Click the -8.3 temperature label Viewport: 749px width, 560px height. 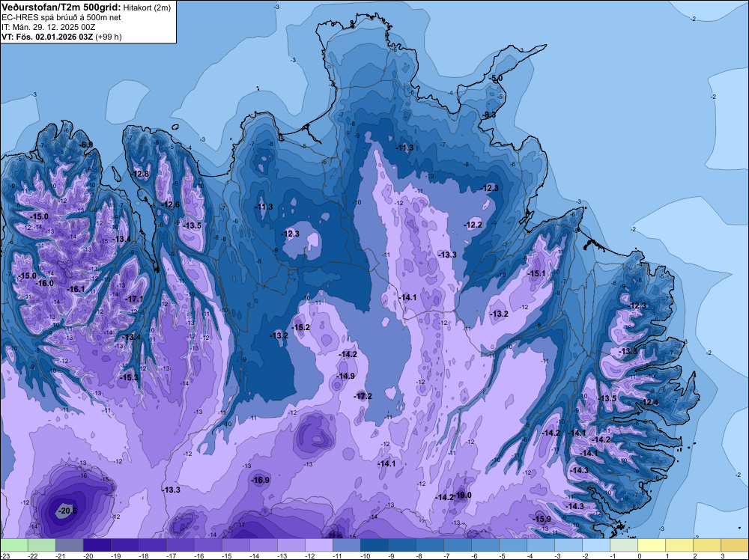488,115
